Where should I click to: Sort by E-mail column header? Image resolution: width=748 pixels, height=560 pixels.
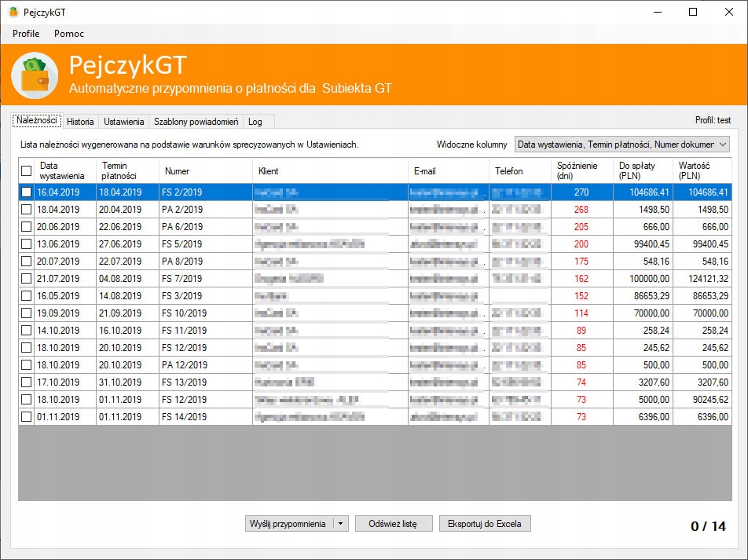click(x=449, y=170)
